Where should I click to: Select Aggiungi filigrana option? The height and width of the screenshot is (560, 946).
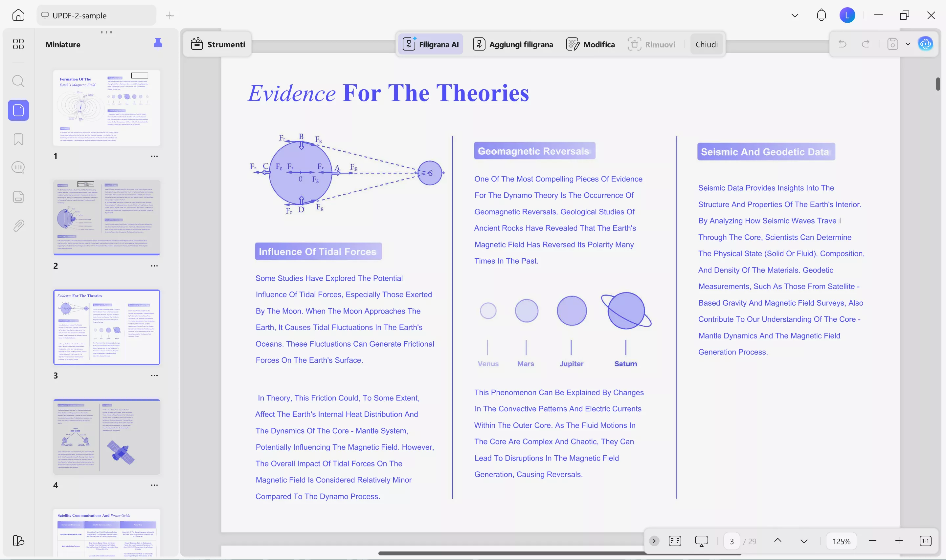tap(513, 45)
